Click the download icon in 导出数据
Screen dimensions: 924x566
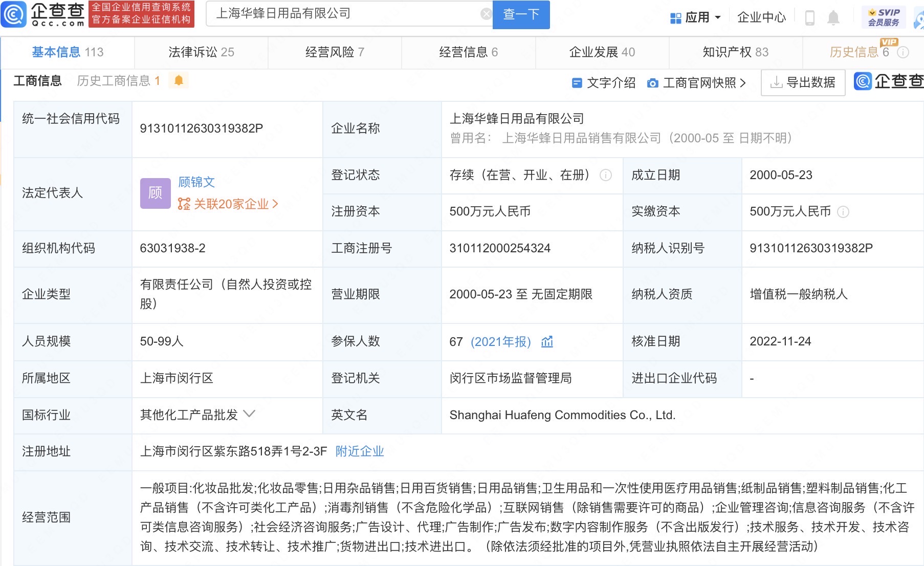tap(776, 82)
